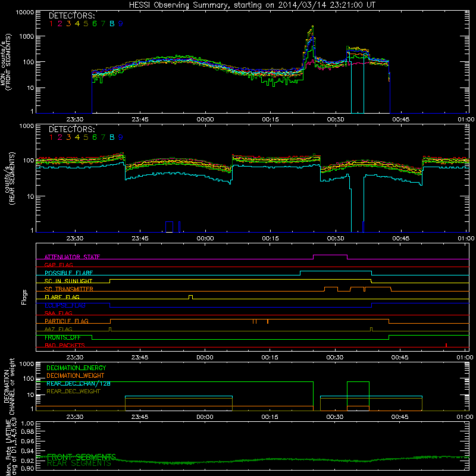This screenshot has width=476, height=476.
Task: Click 00:45 tick under the Flags plot
Action: 400,358
